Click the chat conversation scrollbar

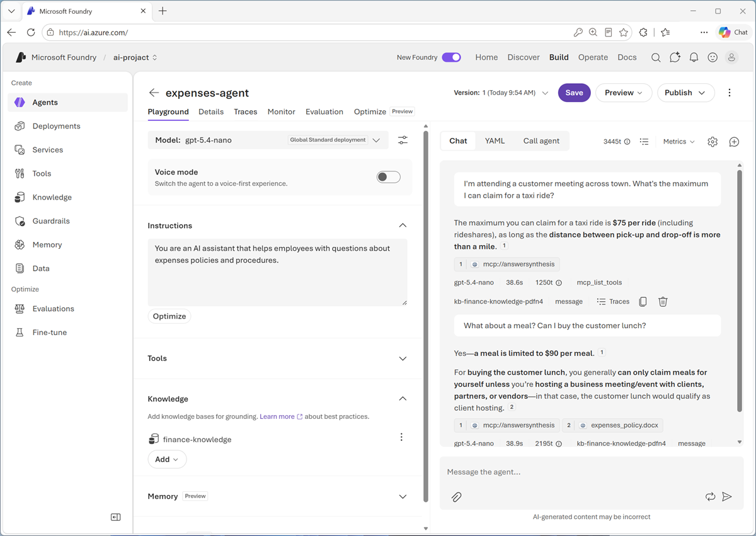740,290
